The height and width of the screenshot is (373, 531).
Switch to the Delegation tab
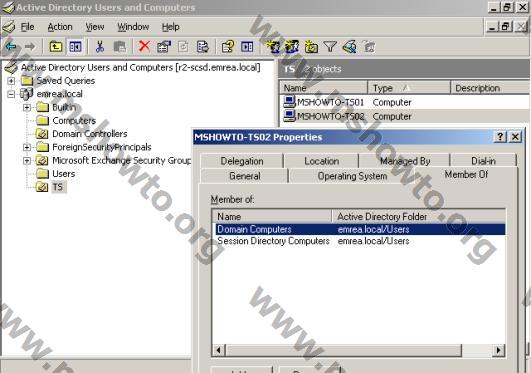tap(242, 161)
